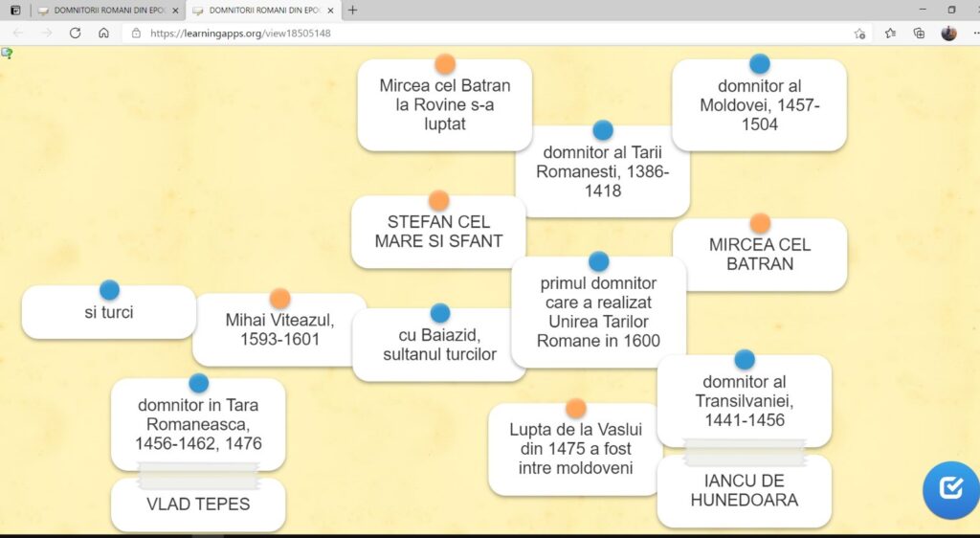Screen dimensions: 980x538
Task: Open Settings and more menu
Action: coord(971,33)
